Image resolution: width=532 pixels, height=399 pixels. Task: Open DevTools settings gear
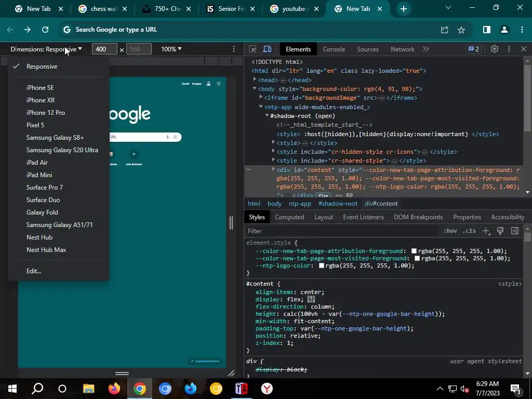coord(495,49)
